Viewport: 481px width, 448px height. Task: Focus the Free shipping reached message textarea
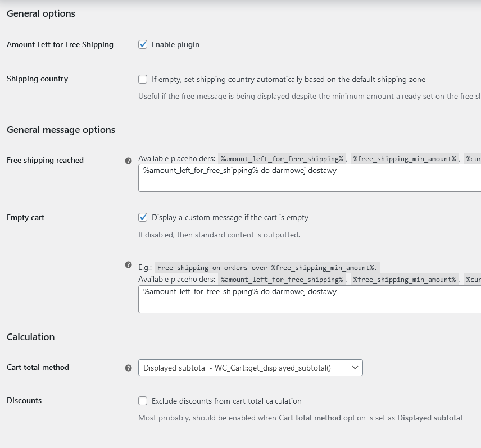click(310, 178)
